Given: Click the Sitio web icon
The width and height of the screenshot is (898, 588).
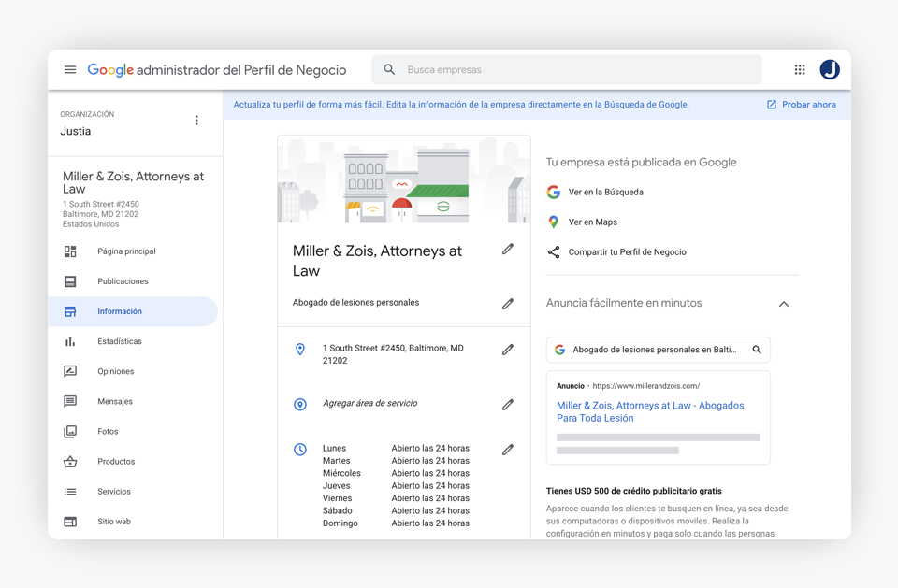Looking at the screenshot, I should (70, 522).
